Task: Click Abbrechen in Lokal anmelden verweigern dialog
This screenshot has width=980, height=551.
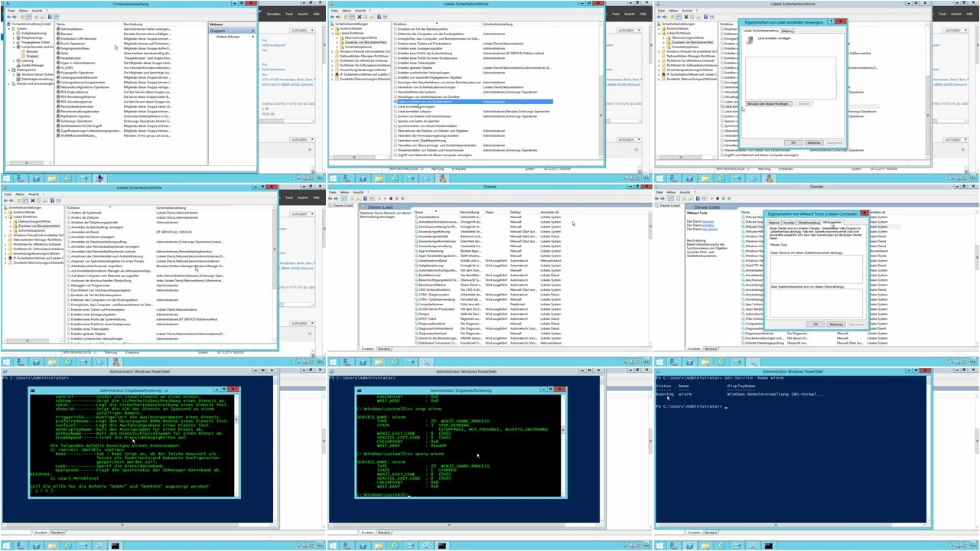Action: [814, 142]
